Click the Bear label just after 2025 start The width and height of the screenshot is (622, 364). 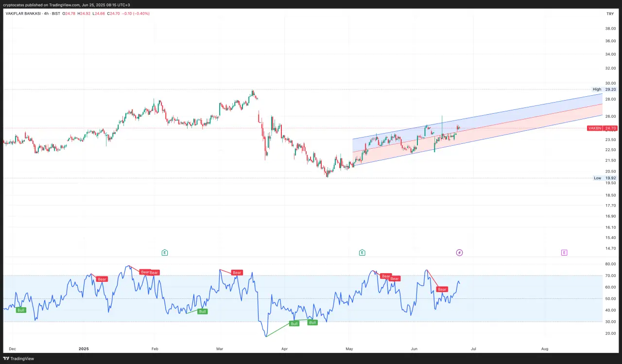(x=102, y=279)
